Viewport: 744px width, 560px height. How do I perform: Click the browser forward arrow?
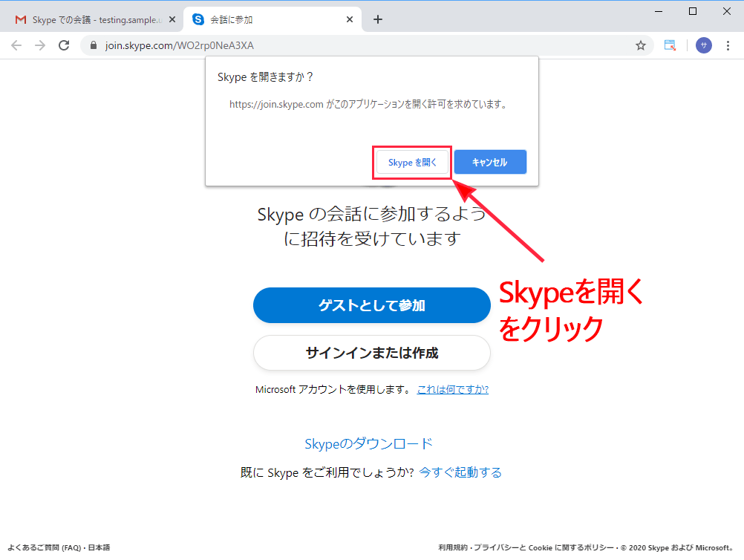[40, 45]
